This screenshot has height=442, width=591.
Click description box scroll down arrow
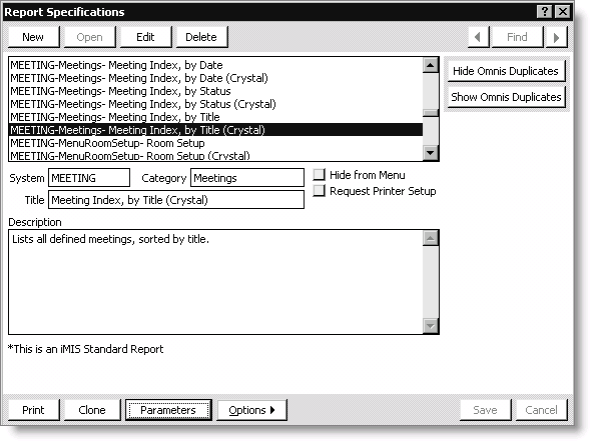[x=430, y=326]
